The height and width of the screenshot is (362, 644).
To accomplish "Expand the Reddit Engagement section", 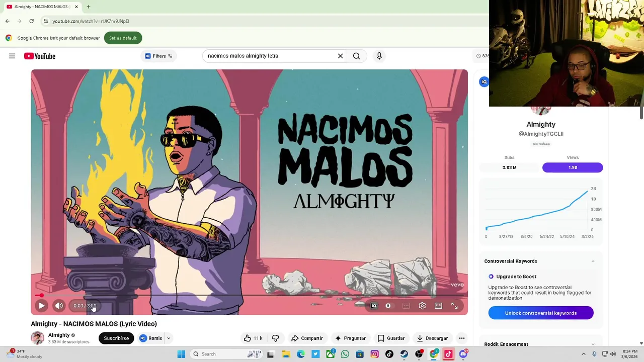I will pos(593,344).
